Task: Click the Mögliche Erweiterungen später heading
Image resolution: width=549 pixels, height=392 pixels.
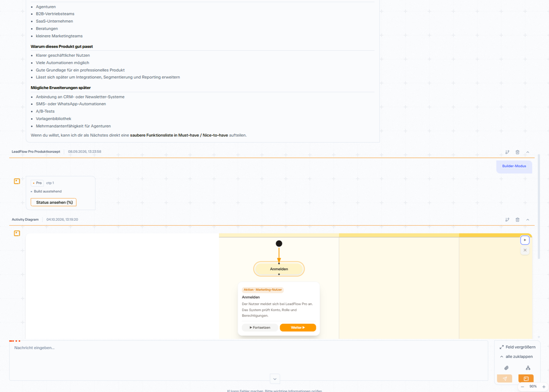Action: (x=61, y=88)
